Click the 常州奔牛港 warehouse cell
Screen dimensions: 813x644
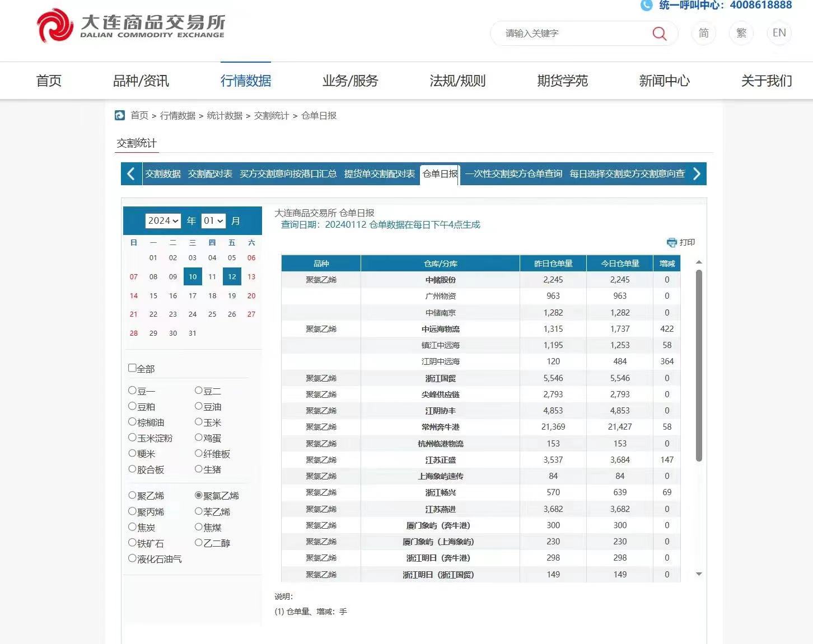click(441, 427)
